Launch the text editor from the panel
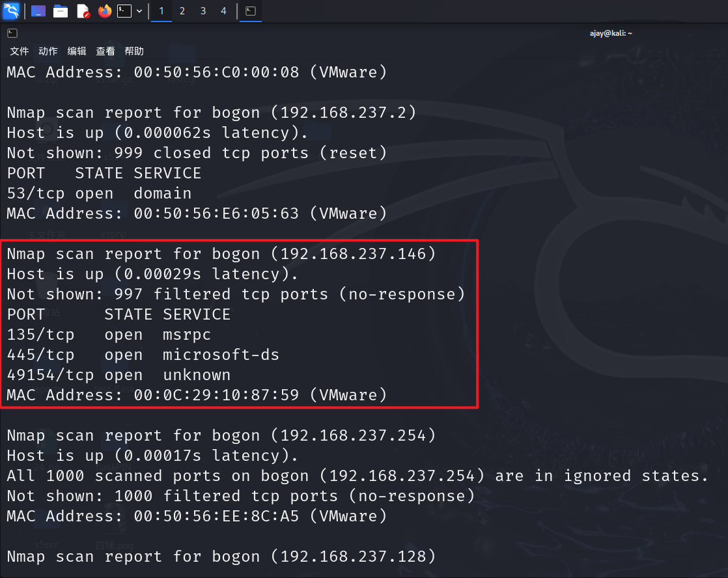Viewport: 728px width, 578px height. [83, 11]
